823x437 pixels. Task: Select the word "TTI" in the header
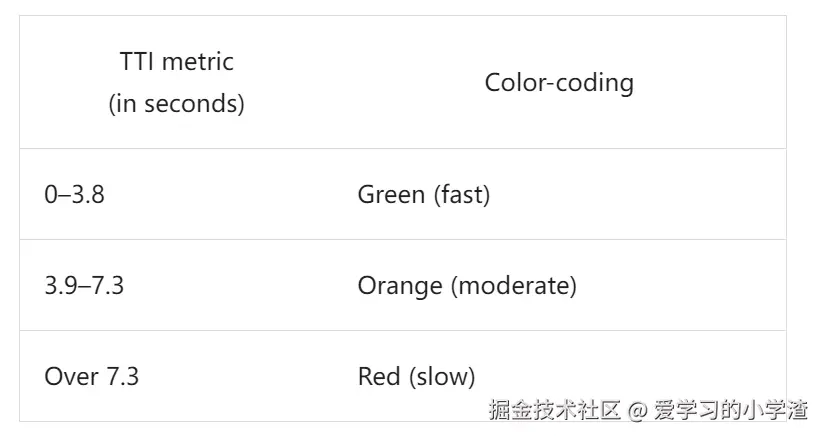coord(137,62)
